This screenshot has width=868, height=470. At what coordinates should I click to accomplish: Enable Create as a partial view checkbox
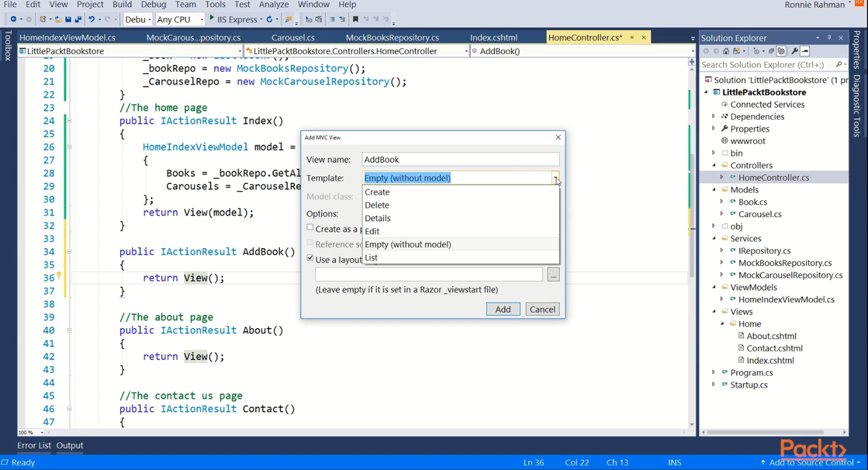click(310, 228)
